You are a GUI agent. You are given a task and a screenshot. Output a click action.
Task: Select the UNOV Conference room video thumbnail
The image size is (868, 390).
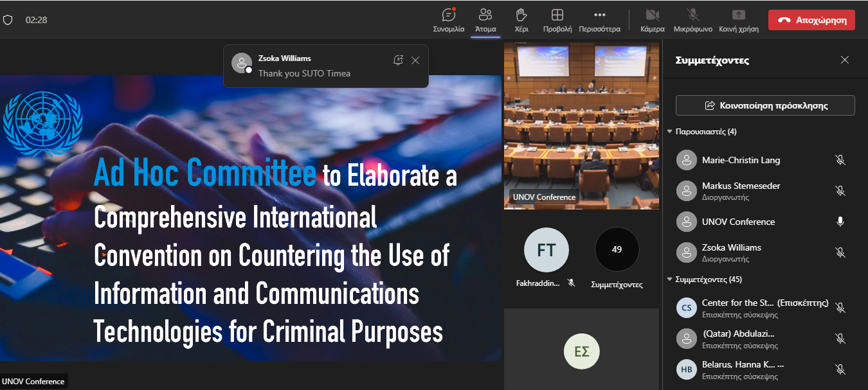(x=581, y=125)
